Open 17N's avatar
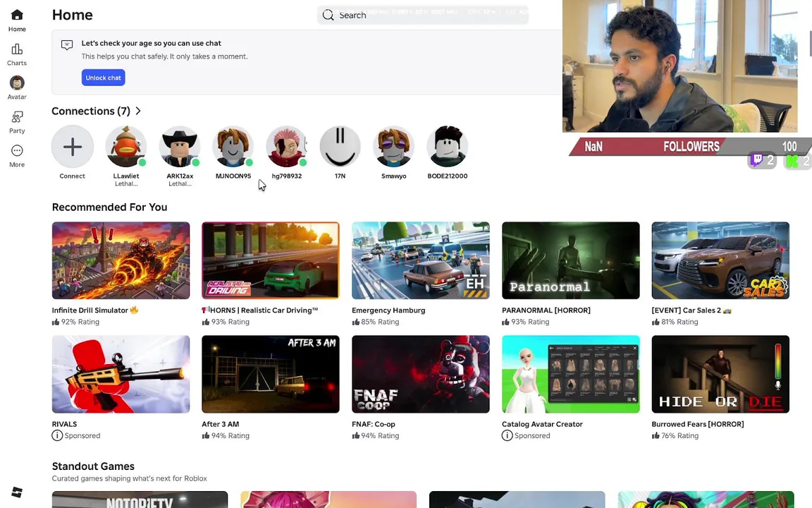 [340, 147]
